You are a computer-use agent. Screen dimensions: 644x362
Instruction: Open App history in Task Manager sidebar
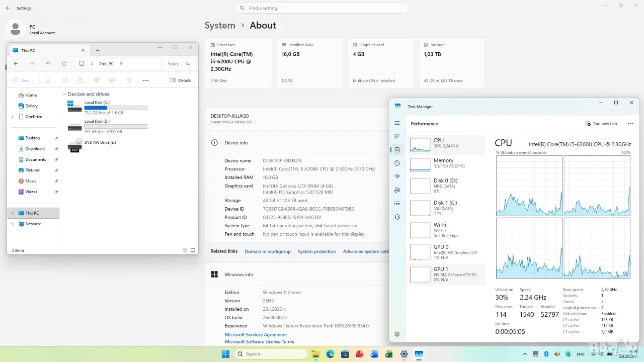click(x=397, y=163)
